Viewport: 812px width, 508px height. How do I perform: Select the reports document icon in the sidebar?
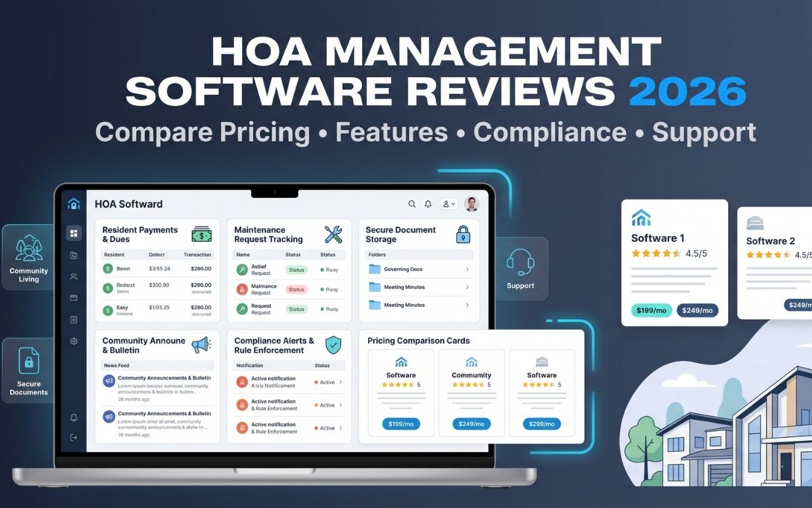pos(74,255)
